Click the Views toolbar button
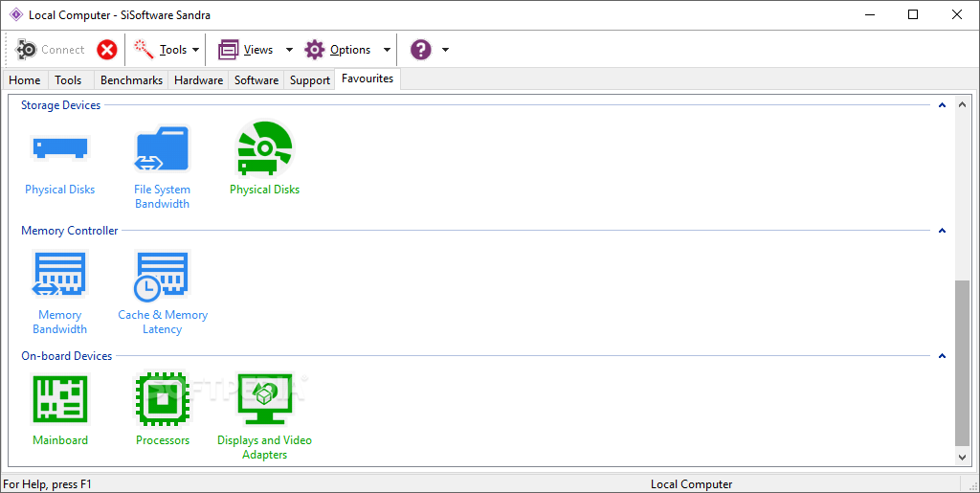The height and width of the screenshot is (493, 980). pyautogui.click(x=246, y=50)
